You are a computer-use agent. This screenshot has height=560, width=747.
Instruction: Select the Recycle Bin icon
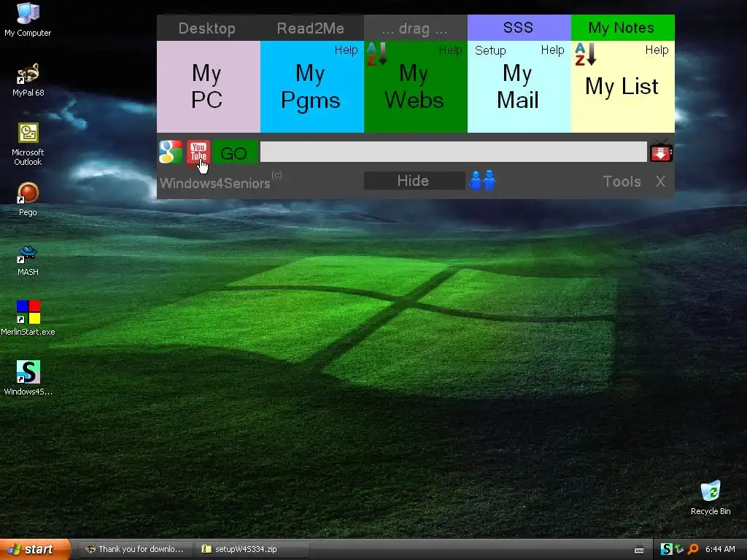tap(711, 497)
